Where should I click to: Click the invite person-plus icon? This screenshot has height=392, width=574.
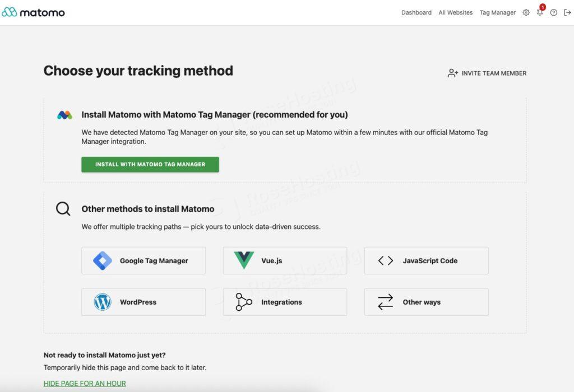point(452,73)
